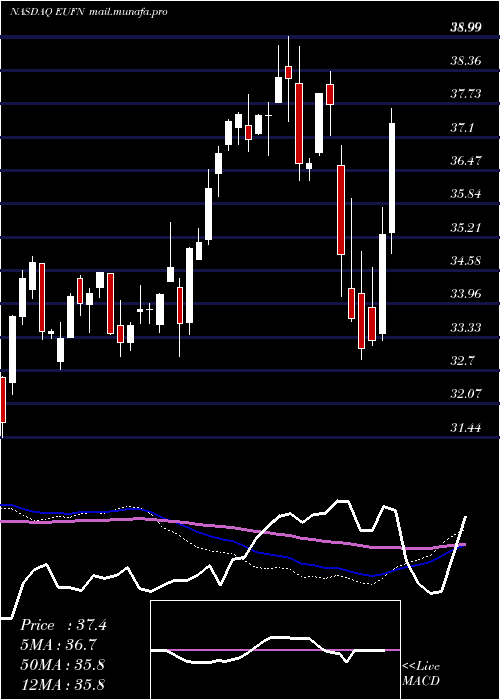Click the 33.33 price axis label
The height and width of the screenshot is (700, 500).
point(466,328)
